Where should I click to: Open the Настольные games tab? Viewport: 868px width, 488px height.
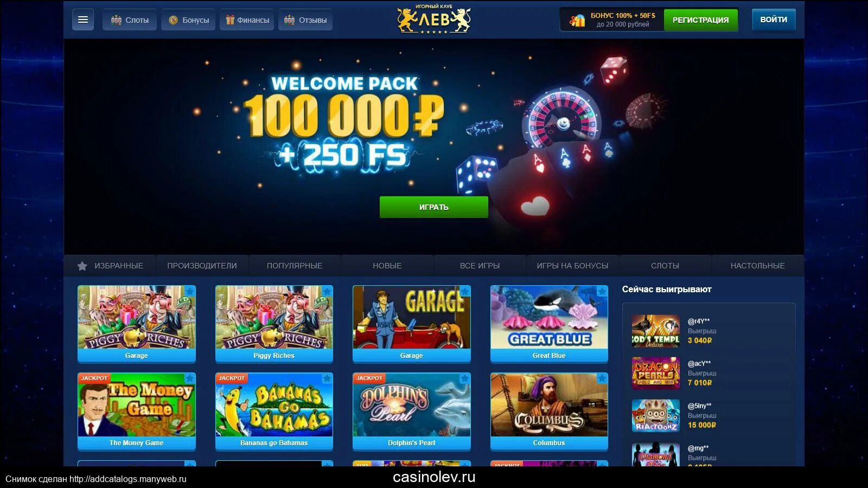pyautogui.click(x=757, y=266)
